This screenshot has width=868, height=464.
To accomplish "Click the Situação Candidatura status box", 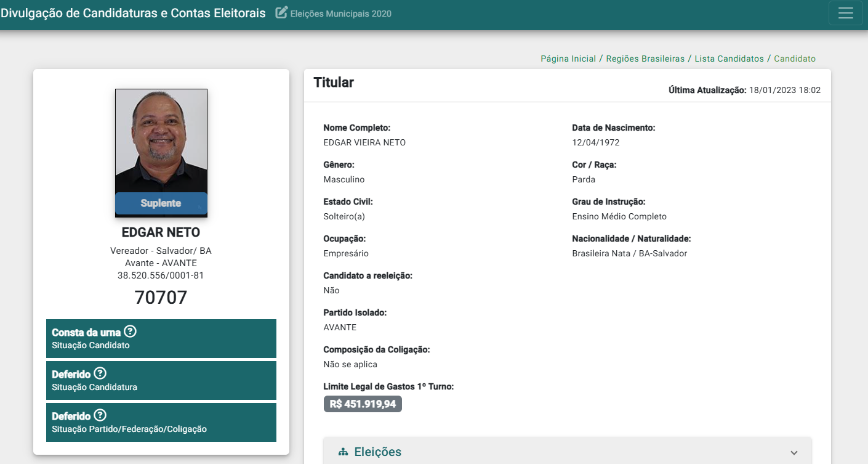I will coord(161,380).
